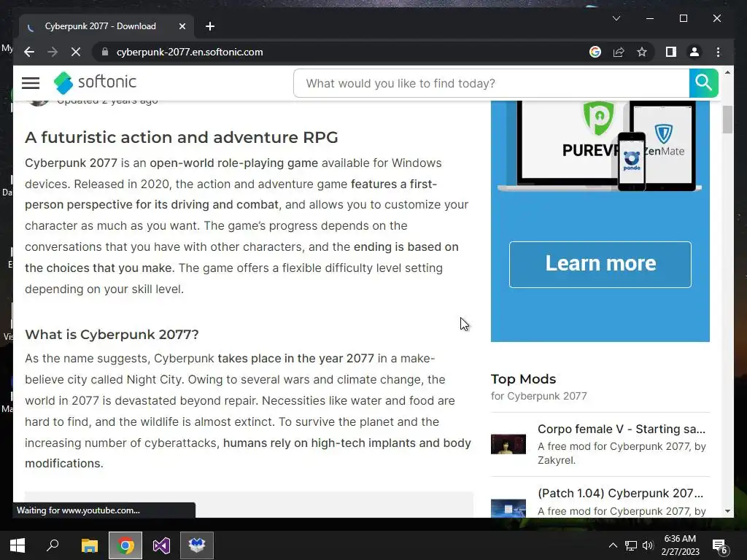This screenshot has height=560, width=747.
Task: Click bold text 'open-world role-playing game'
Action: click(x=233, y=163)
